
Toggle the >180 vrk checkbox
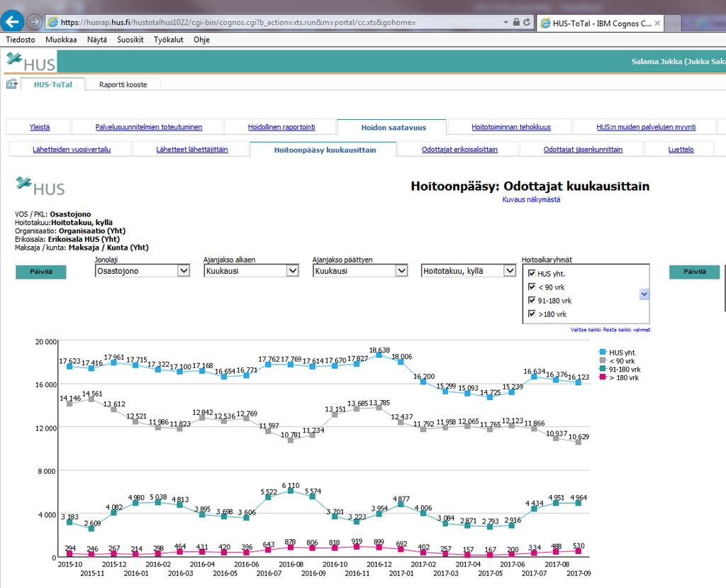(x=532, y=314)
